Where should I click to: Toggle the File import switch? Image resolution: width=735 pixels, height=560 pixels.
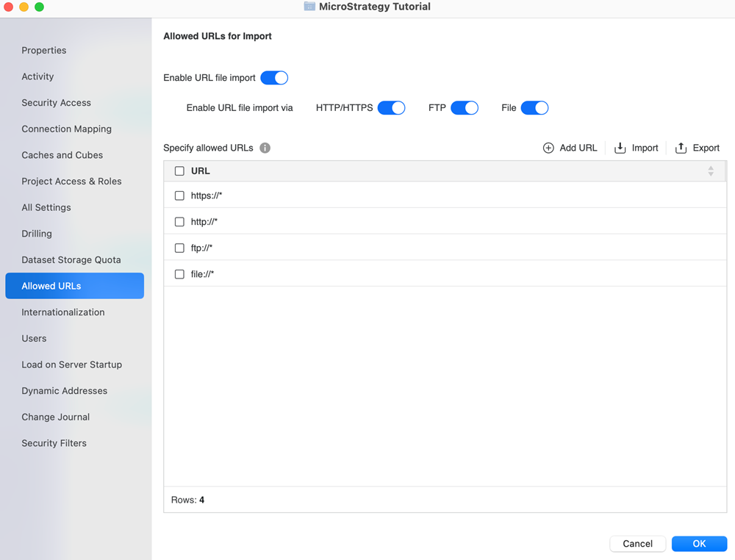(534, 108)
